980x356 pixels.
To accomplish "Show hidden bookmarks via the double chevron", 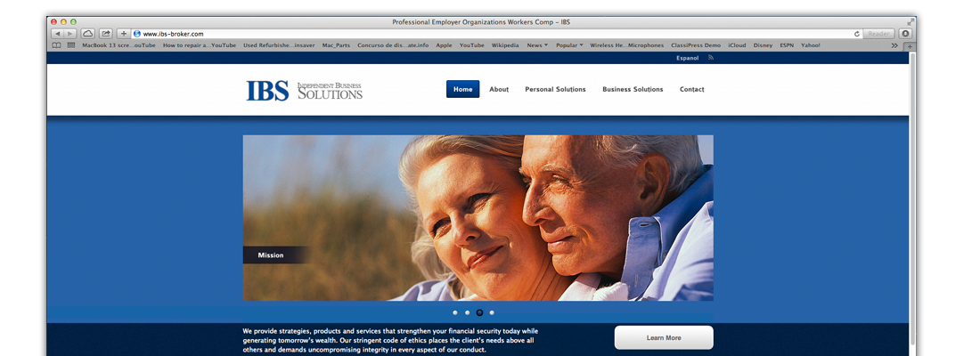I will tap(894, 44).
